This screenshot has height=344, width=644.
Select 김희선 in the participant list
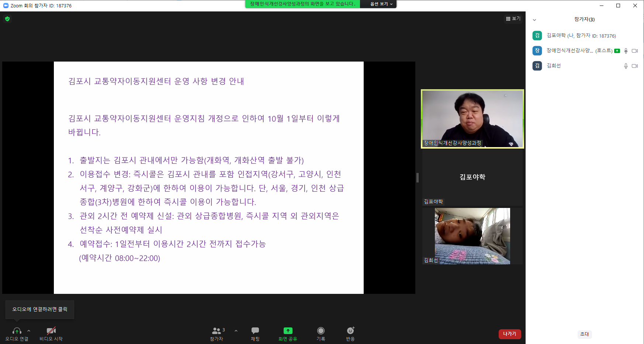(585, 66)
